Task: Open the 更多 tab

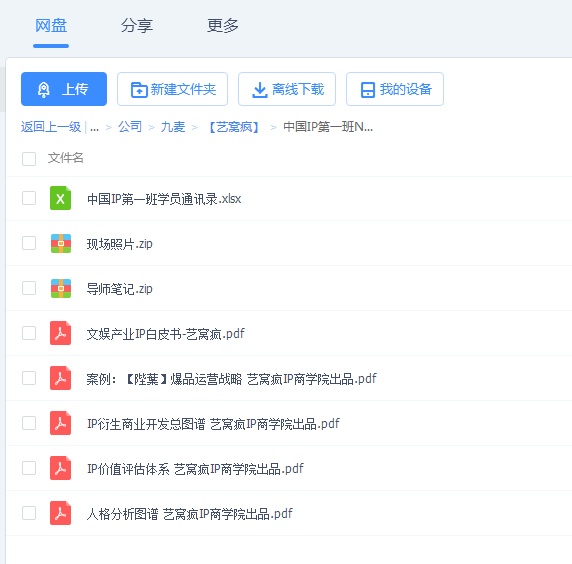Action: (x=223, y=26)
